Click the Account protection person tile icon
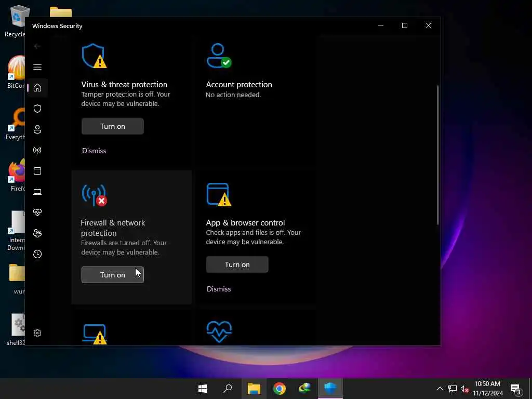This screenshot has height=399, width=532. coord(219,55)
